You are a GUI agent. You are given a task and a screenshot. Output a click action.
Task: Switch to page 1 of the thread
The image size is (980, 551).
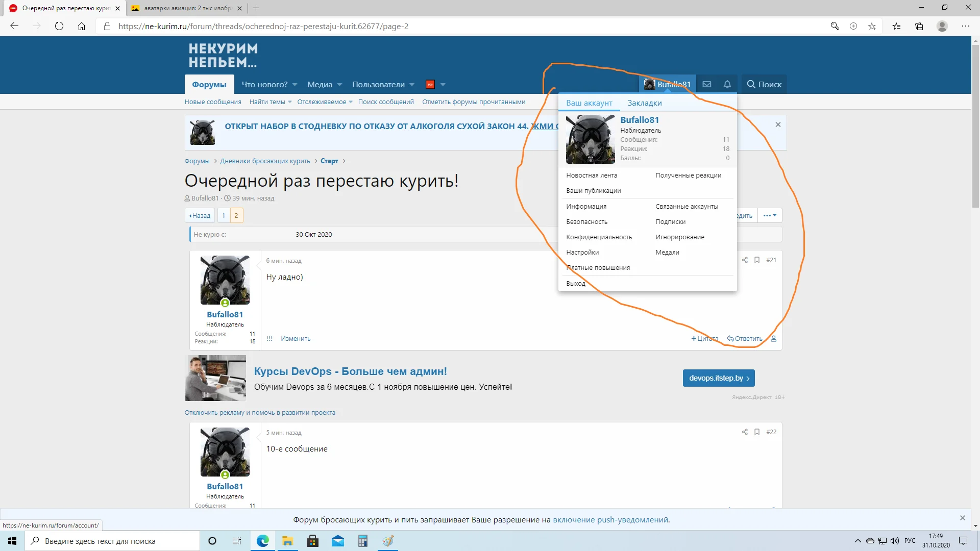(224, 215)
